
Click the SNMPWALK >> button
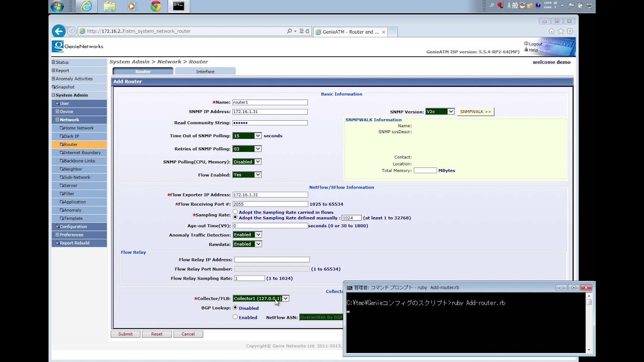(x=475, y=112)
